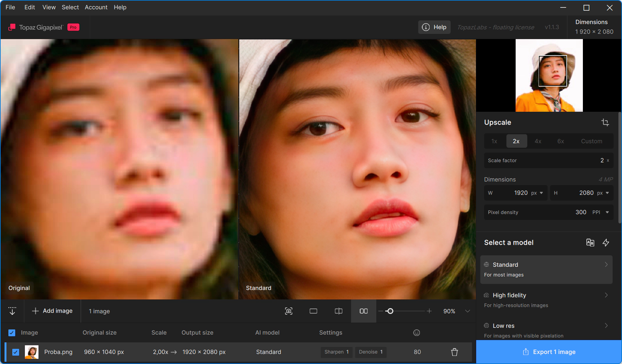
Task: Select side-by-side view layout icon
Action: (x=363, y=311)
